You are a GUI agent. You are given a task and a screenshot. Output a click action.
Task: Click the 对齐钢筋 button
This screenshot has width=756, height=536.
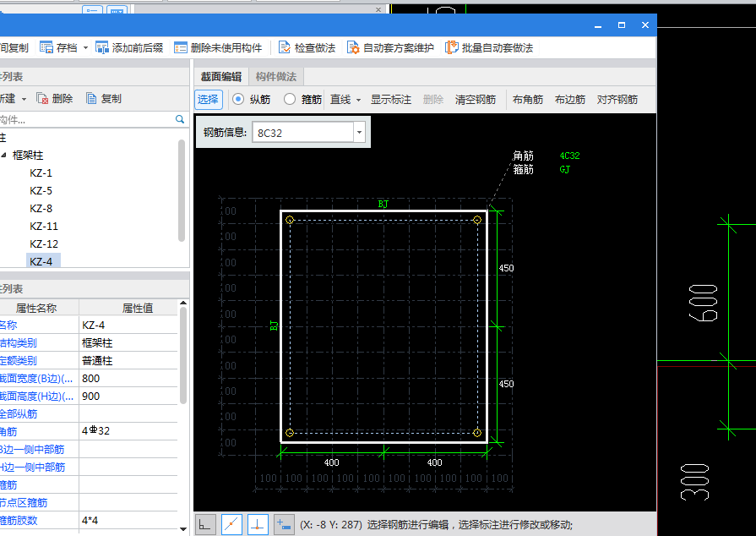(x=617, y=99)
